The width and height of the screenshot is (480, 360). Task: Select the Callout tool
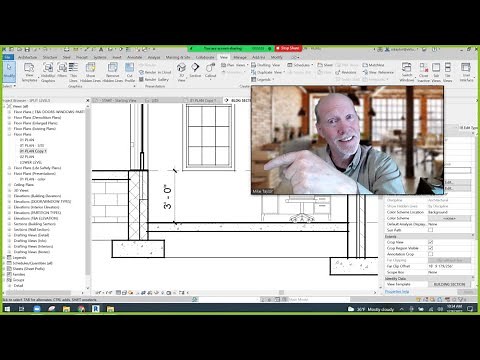click(x=210, y=70)
